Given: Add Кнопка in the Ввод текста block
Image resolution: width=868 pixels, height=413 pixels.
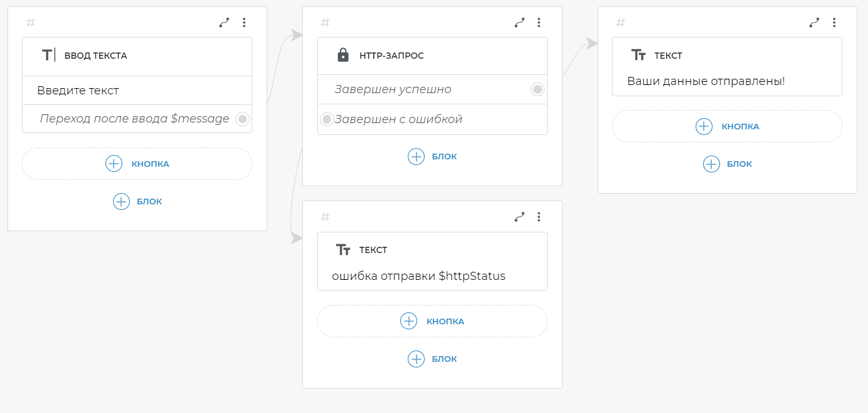Looking at the screenshot, I should click(137, 164).
